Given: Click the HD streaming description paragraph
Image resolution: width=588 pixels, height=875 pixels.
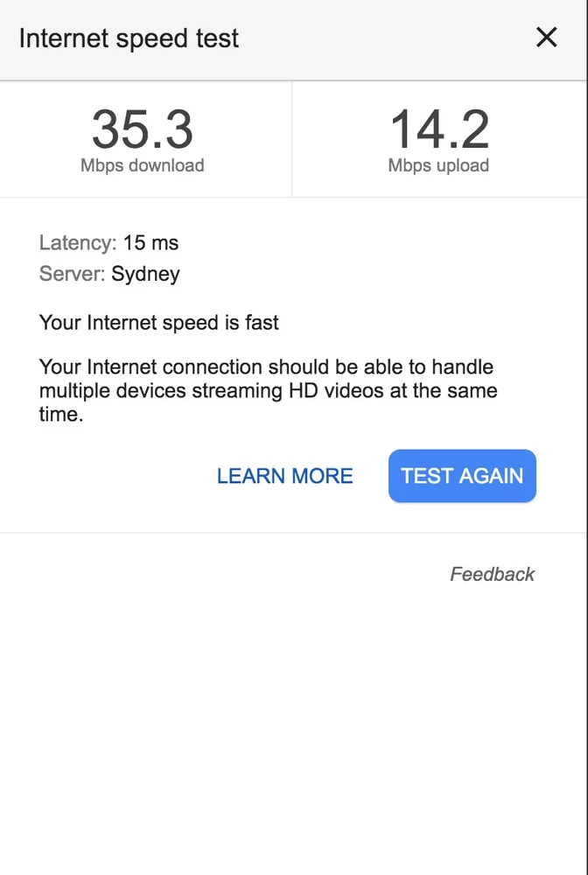Looking at the screenshot, I should tap(262, 390).
